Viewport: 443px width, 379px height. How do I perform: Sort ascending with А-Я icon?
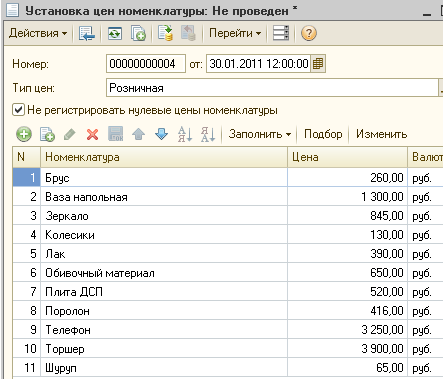click(x=185, y=134)
